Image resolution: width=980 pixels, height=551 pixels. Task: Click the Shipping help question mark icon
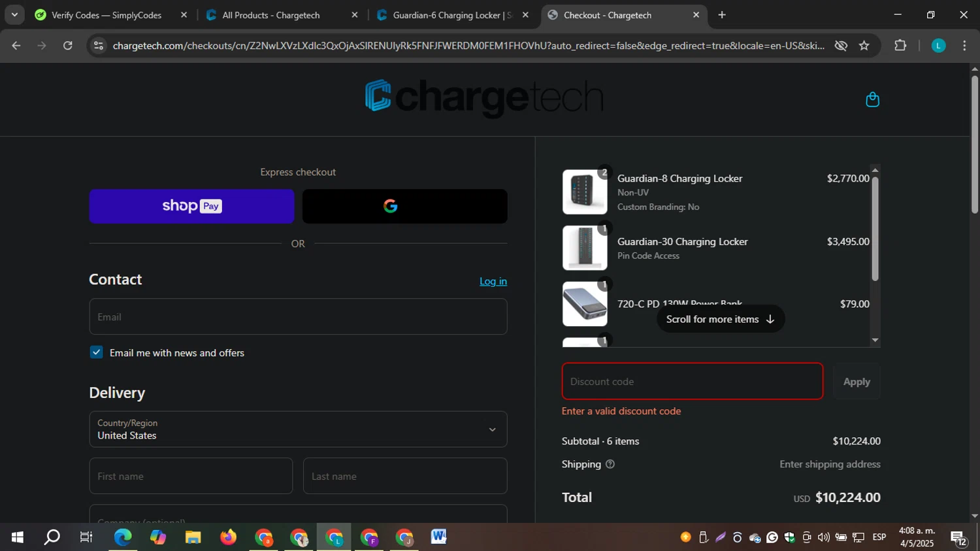610,464
